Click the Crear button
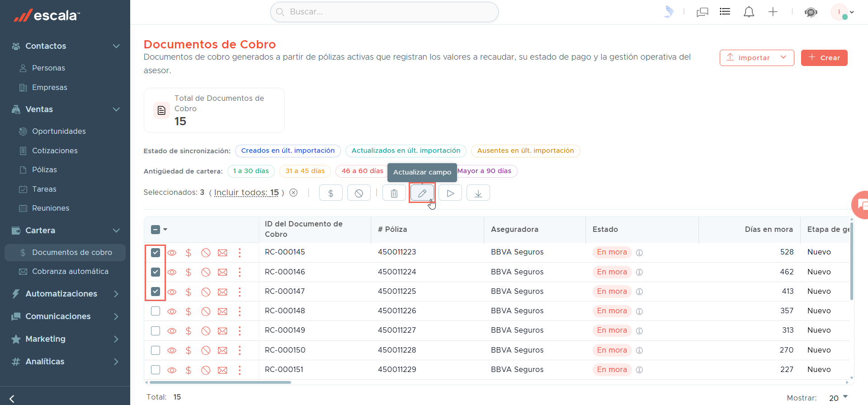Image resolution: width=868 pixels, height=405 pixels. click(824, 58)
